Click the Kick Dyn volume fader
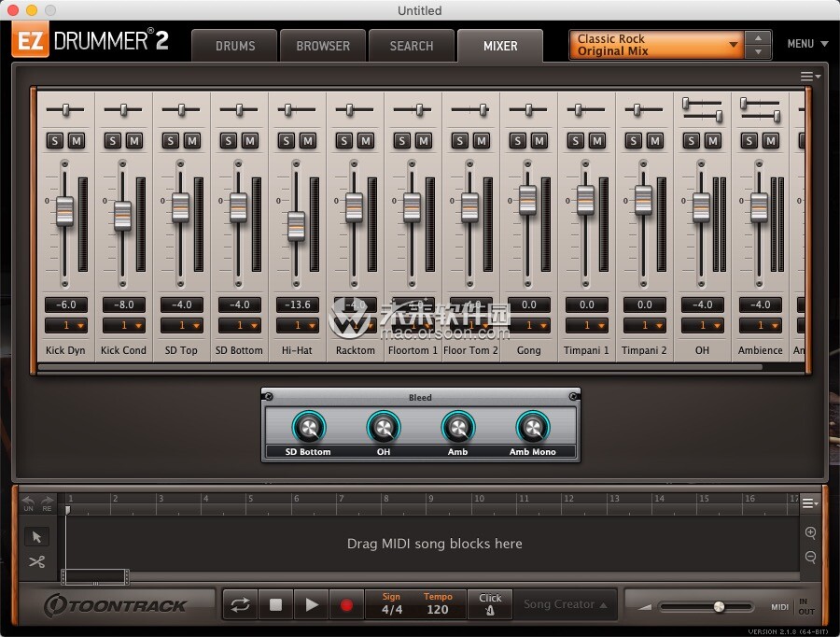 coord(64,211)
